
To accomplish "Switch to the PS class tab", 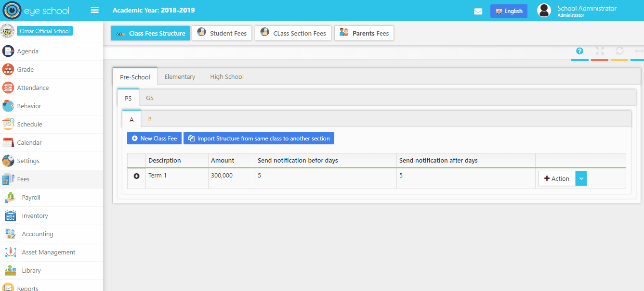I will click(x=128, y=98).
